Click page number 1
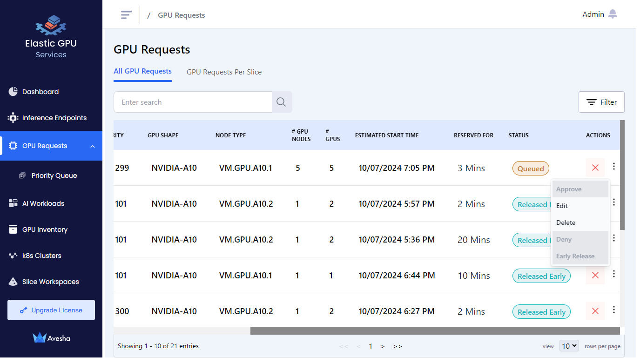 coord(371,346)
